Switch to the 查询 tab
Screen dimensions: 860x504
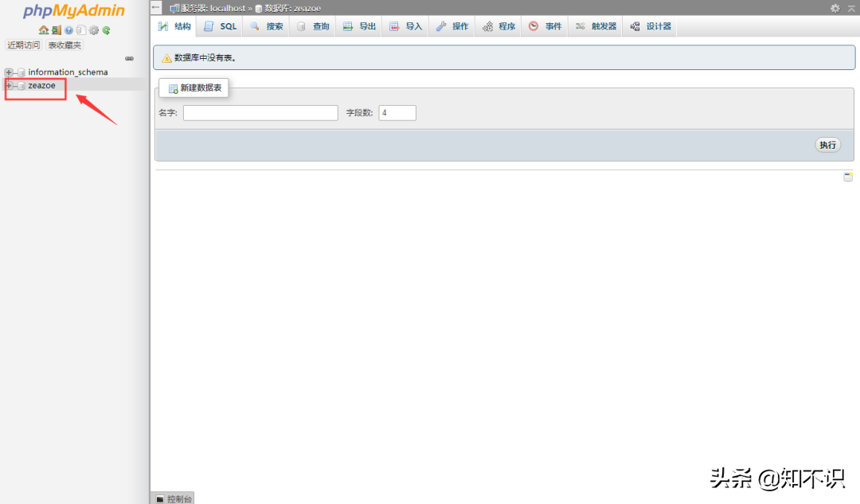tap(313, 26)
